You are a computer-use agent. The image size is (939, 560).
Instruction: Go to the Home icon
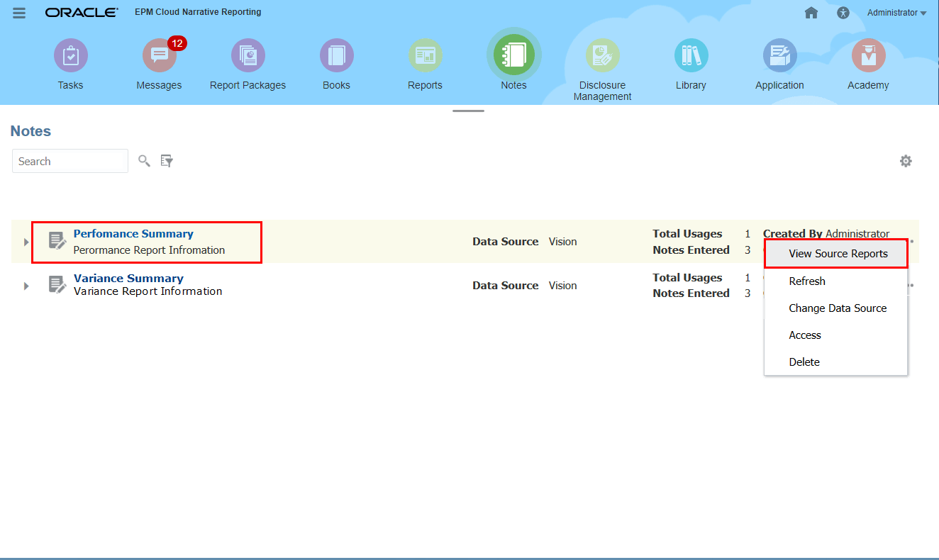point(811,13)
